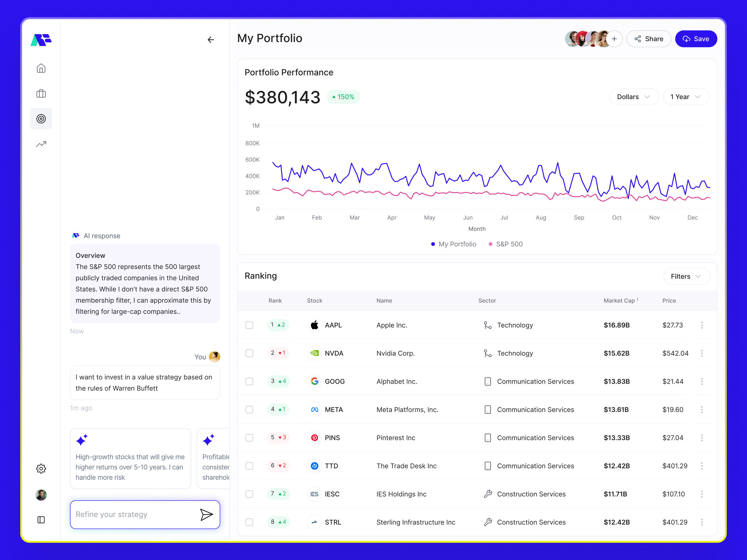Viewport: 747px width, 560px height.
Task: Open the Dollars currency dropdown
Action: [634, 96]
